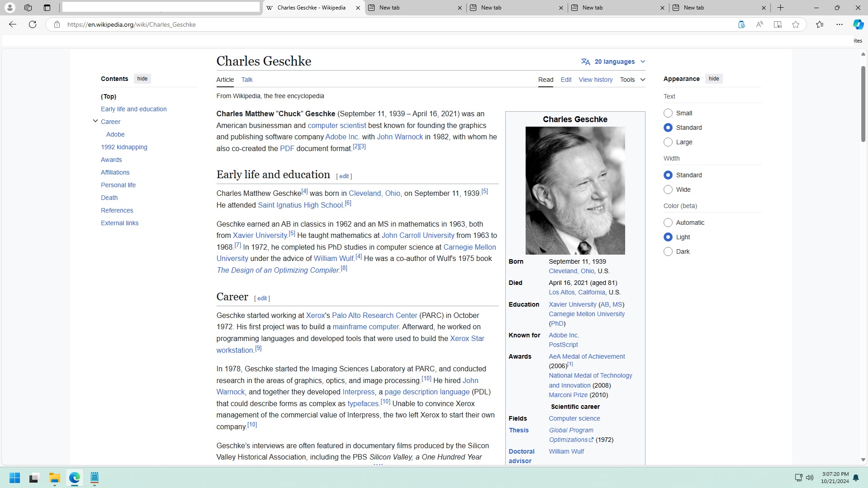
Task: Click the languages translate icon
Action: coord(586,62)
